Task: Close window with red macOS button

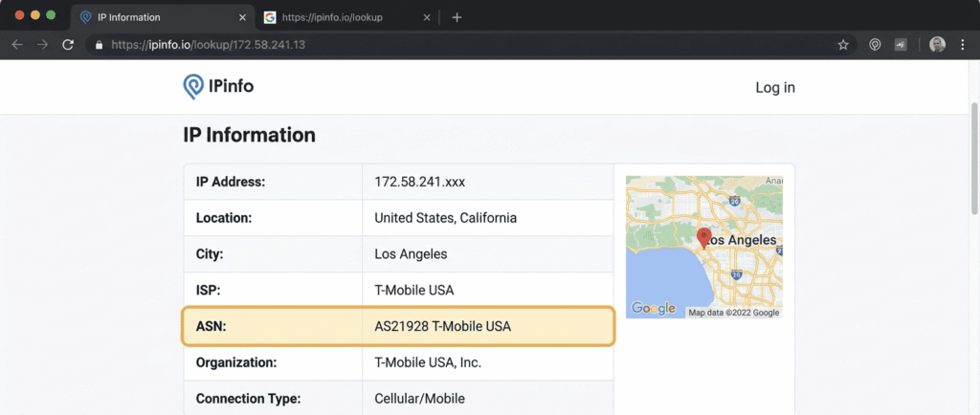Action: [x=19, y=15]
